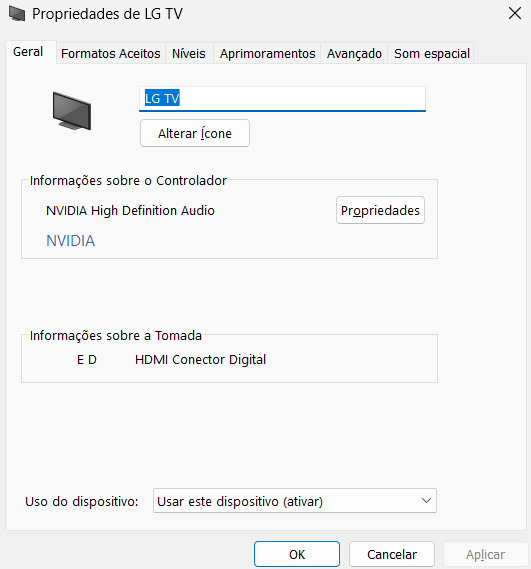This screenshot has height=569, width=531.
Task: Click the NVIDIA High Definition Audio text
Action: (130, 210)
